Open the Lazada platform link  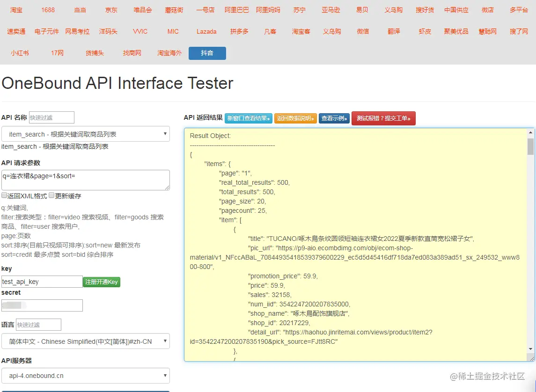206,31
